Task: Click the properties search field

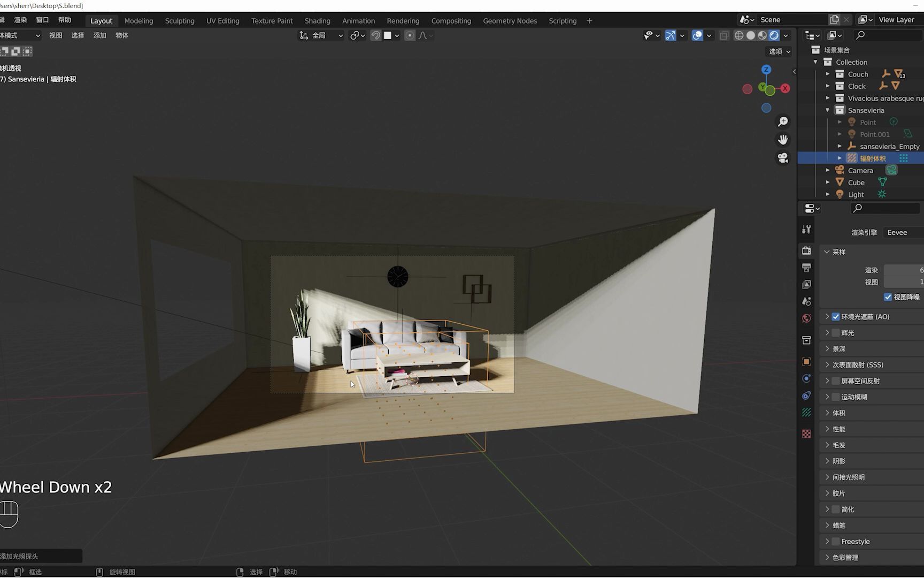Action: pyautogui.click(x=885, y=208)
